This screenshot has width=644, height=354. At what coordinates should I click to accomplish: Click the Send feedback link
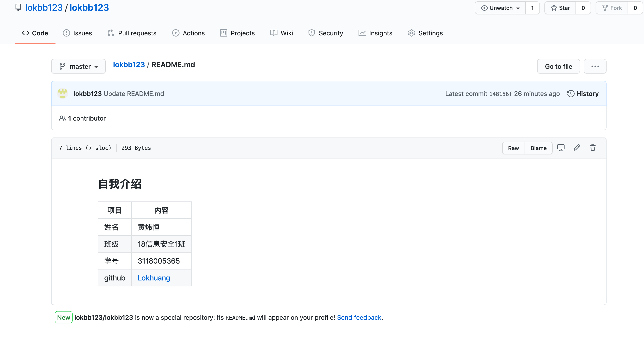(359, 317)
